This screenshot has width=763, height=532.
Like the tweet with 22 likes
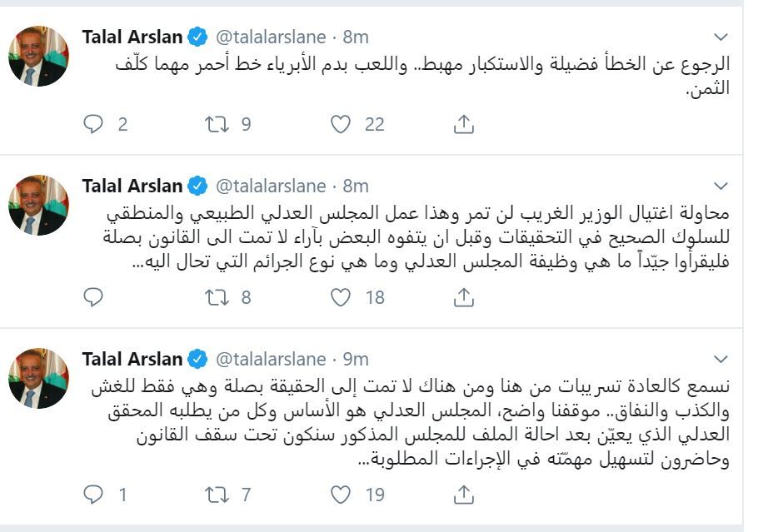pos(340,125)
